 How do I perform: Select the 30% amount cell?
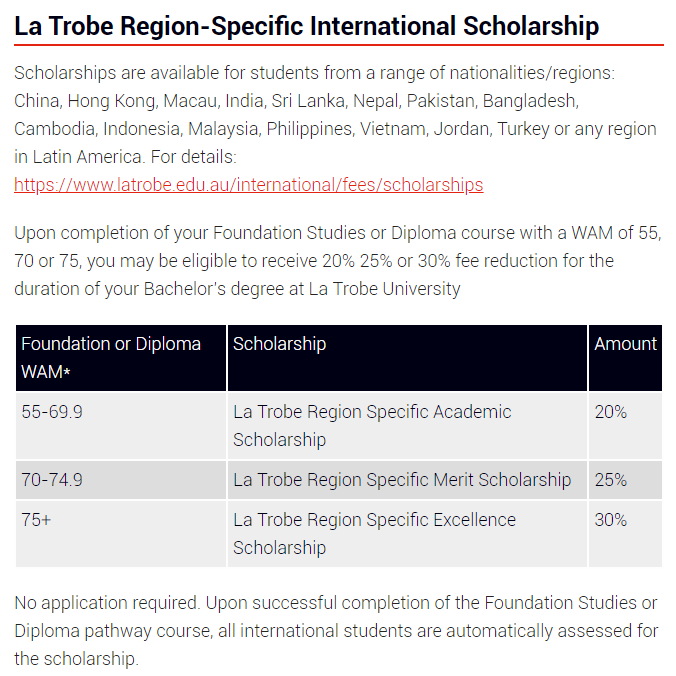[625, 534]
